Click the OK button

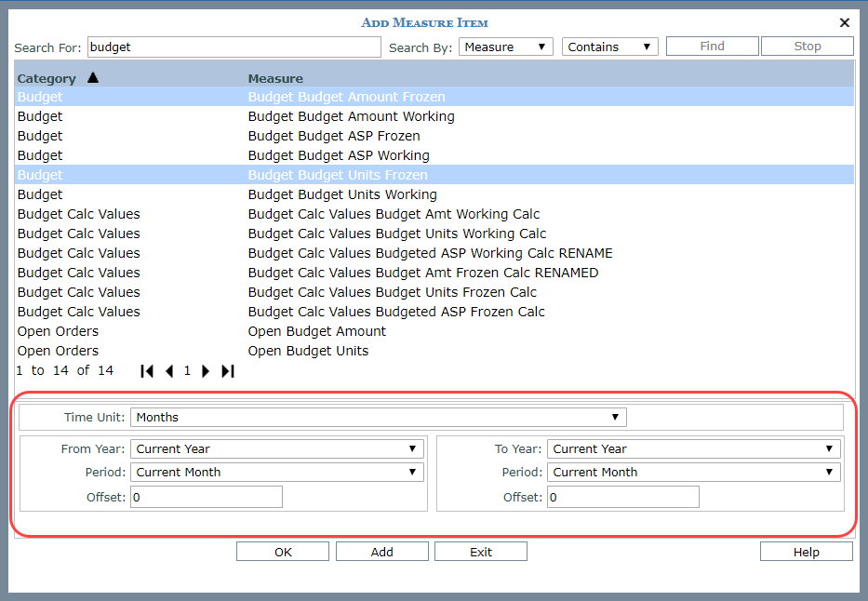point(283,552)
